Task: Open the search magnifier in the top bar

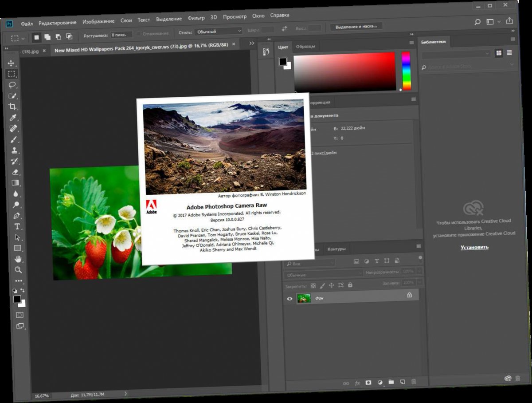Action: tap(477, 22)
